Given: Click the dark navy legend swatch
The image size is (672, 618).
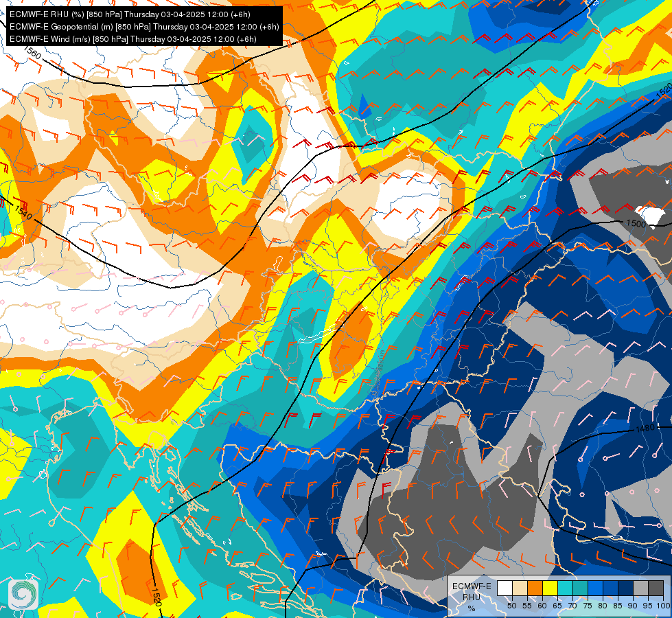Looking at the screenshot, I should pyautogui.click(x=625, y=588).
